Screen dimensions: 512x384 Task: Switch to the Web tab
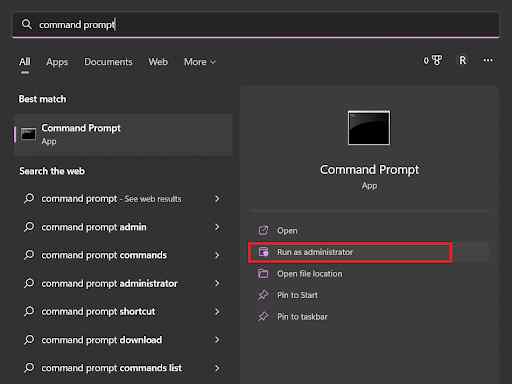[158, 62]
